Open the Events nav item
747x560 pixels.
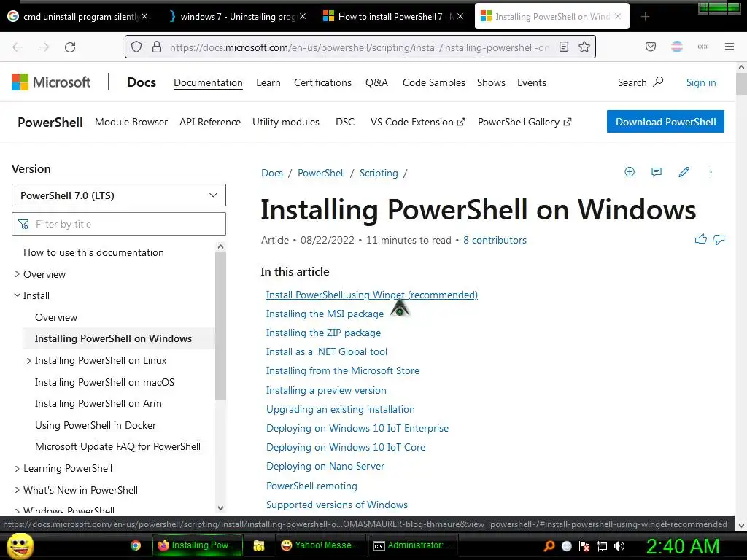532,82
